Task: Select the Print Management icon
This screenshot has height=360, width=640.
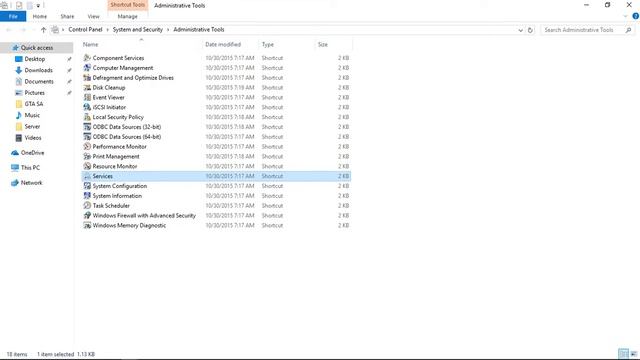Action: pos(87,156)
